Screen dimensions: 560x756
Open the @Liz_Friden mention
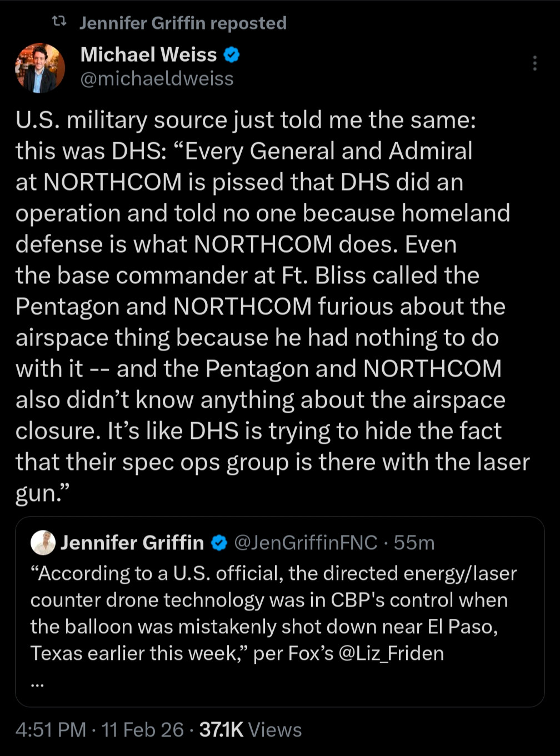pos(391,653)
